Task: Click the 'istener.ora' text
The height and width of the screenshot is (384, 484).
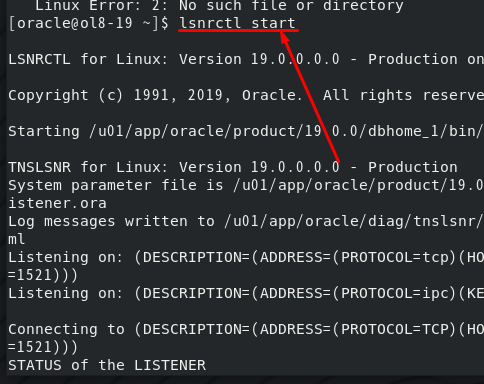Action: tap(57, 203)
